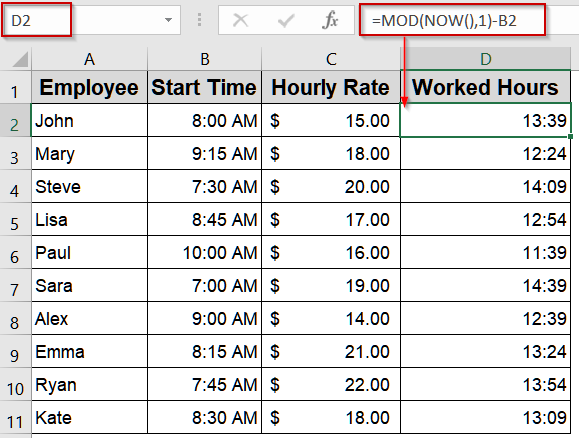This screenshot has width=579, height=438.
Task: Select the cell containing Steve
Action: click(x=89, y=186)
